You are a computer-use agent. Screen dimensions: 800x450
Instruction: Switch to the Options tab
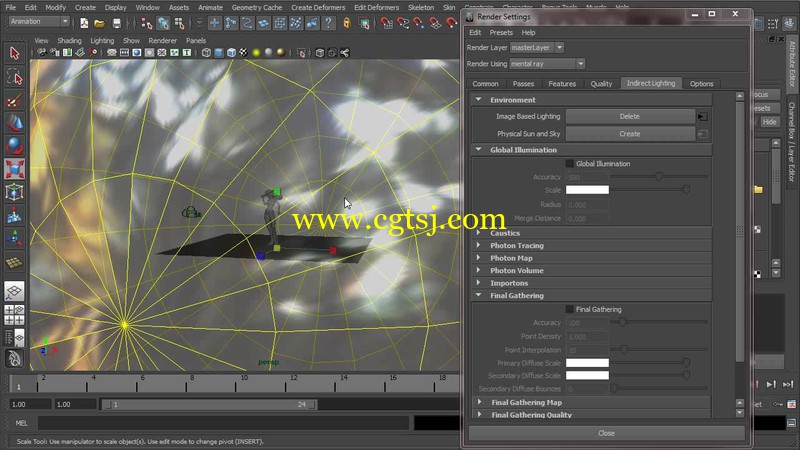coord(702,84)
